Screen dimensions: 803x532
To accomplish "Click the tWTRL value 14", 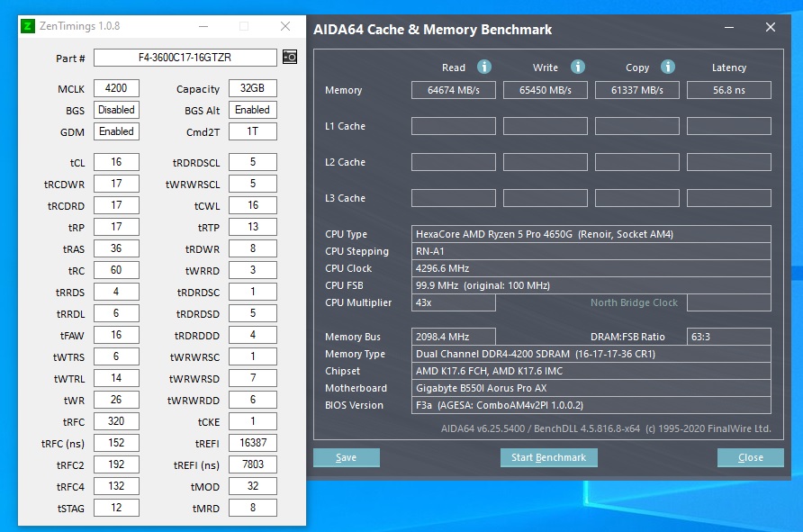I will 116,378.
